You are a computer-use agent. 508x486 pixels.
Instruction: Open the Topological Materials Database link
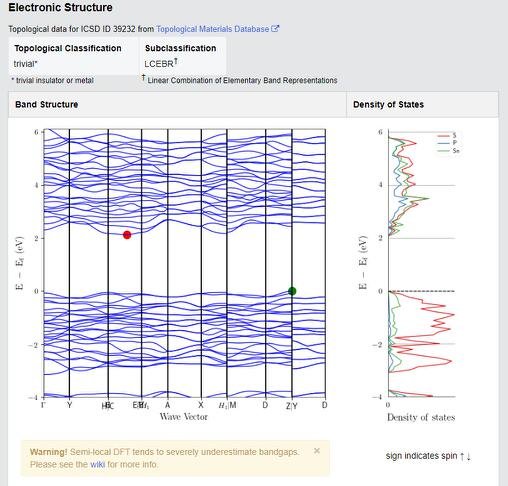[212, 29]
